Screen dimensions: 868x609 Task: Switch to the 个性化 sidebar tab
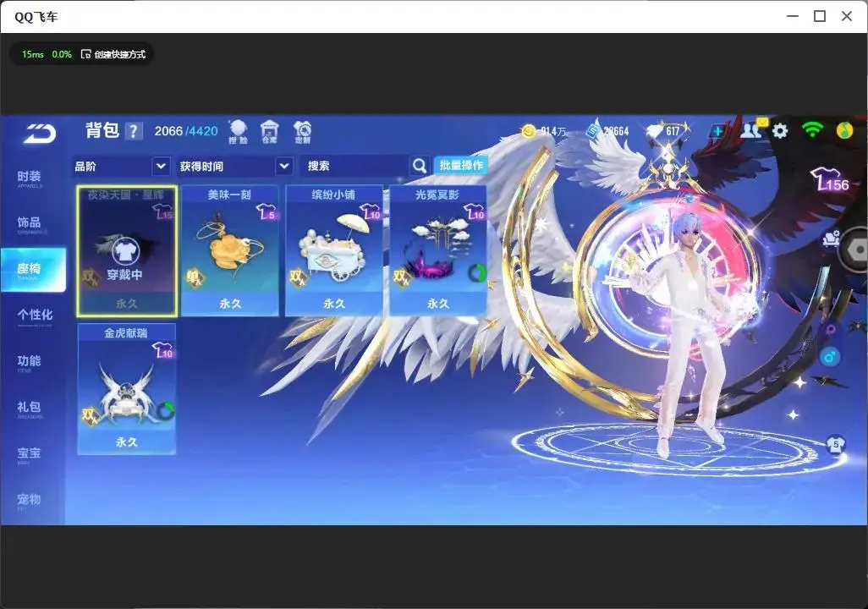point(35,315)
